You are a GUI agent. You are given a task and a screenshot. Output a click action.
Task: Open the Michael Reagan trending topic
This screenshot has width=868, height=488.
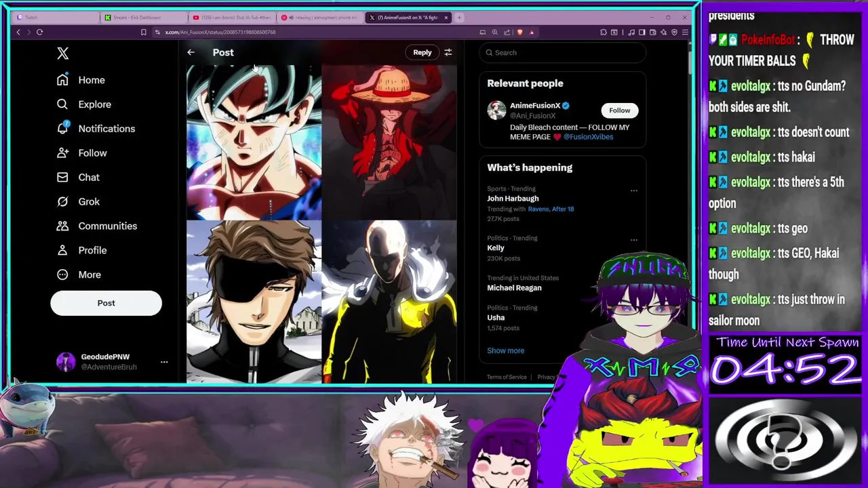pyautogui.click(x=514, y=288)
